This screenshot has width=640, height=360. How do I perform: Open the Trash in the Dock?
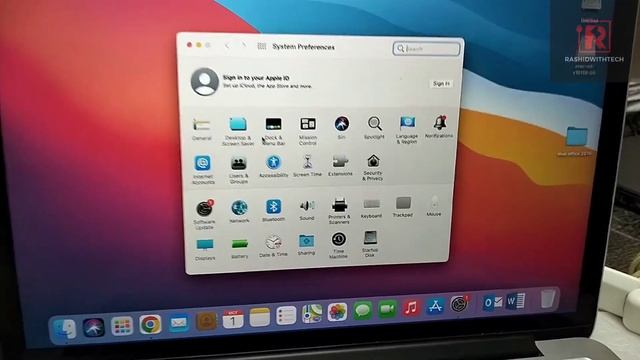[547, 298]
